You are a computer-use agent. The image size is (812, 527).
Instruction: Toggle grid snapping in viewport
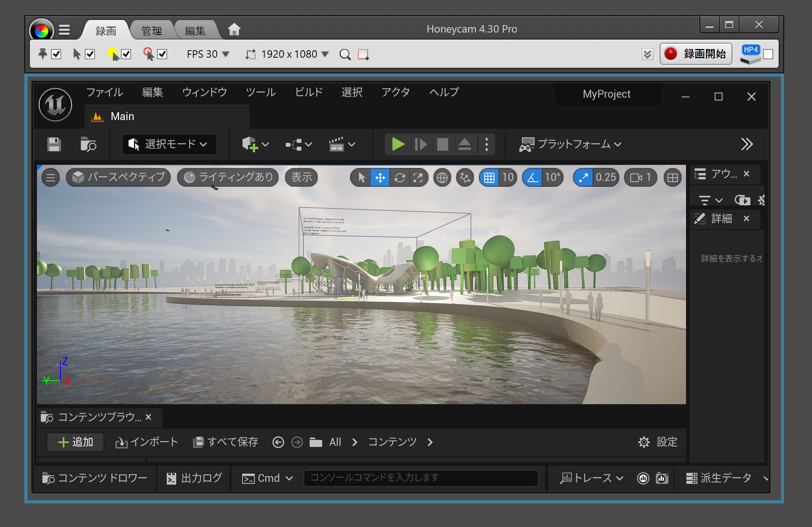pos(489,178)
